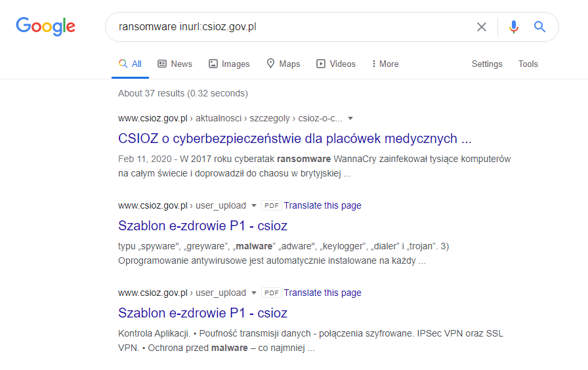Open the Szablon e-zdrowie link above Kontrola Aplikacji
588x370 pixels.
point(203,313)
